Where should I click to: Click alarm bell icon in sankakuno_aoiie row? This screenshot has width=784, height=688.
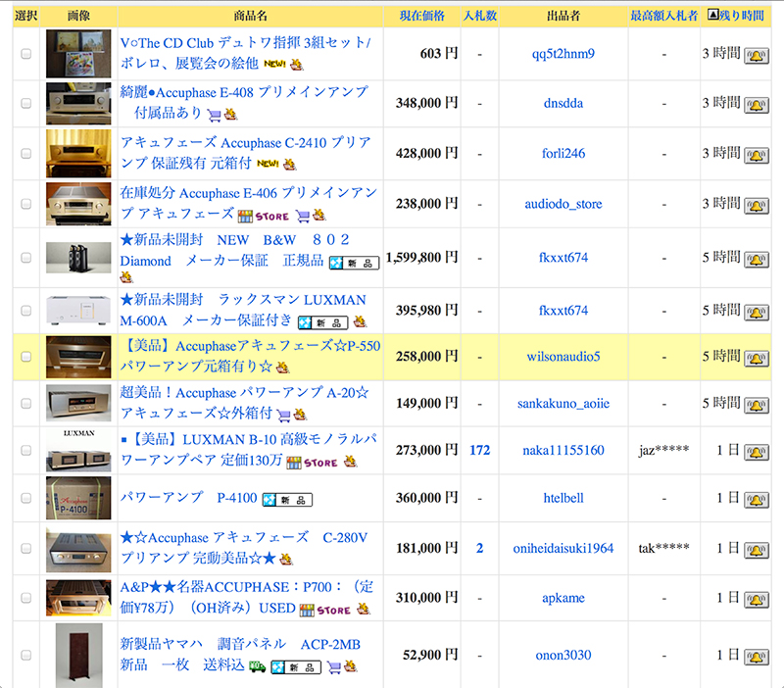coord(756,406)
